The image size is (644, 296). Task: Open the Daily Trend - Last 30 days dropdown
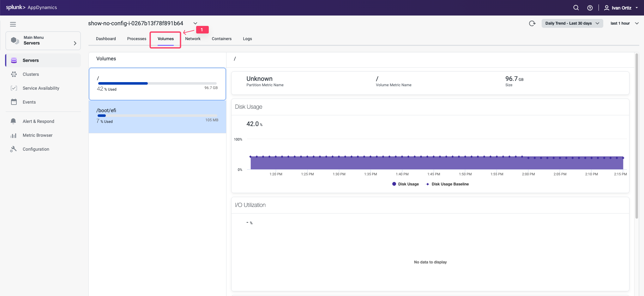pos(572,23)
